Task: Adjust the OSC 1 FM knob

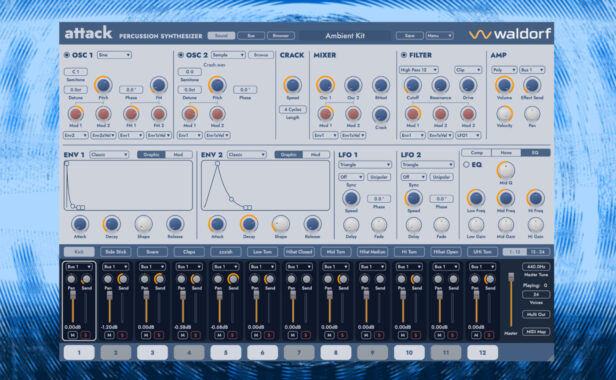Action: [159, 85]
